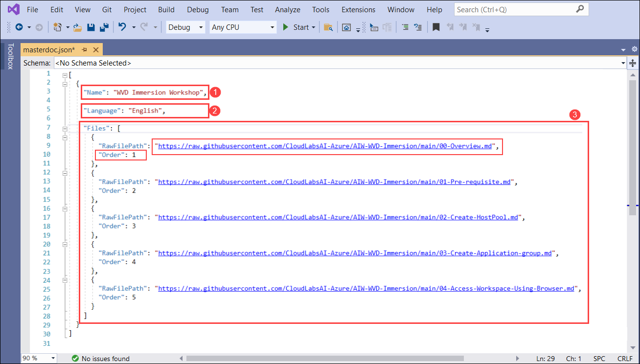This screenshot has height=364, width=640.
Task: Open the 04-Access-Workspace-Using-Browser.md link
Action: tap(366, 289)
